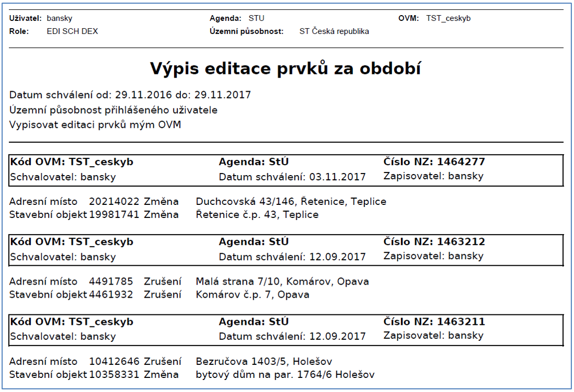Select address Bezručova 1403/5, Holešov
This screenshot has height=392, width=574.
click(264, 362)
